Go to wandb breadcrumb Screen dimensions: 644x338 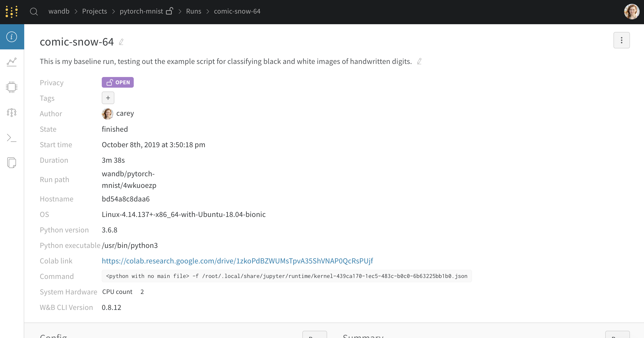[59, 11]
